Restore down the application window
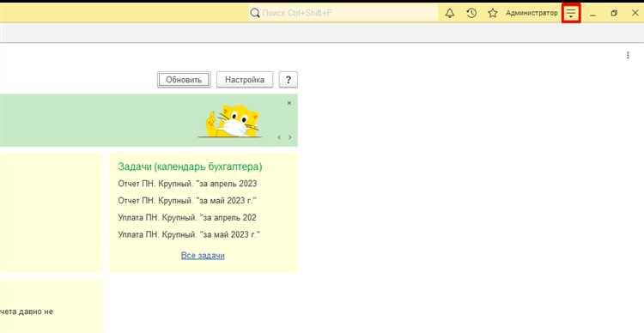 coord(614,13)
